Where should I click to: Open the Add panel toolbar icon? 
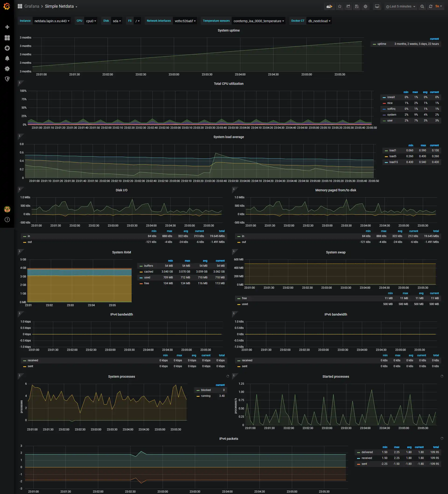point(329,6)
